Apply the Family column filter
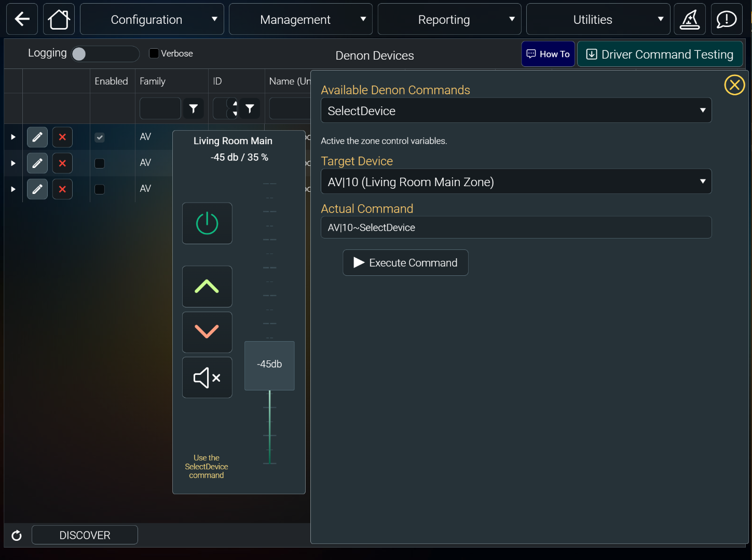This screenshot has height=560, width=752. click(x=194, y=108)
